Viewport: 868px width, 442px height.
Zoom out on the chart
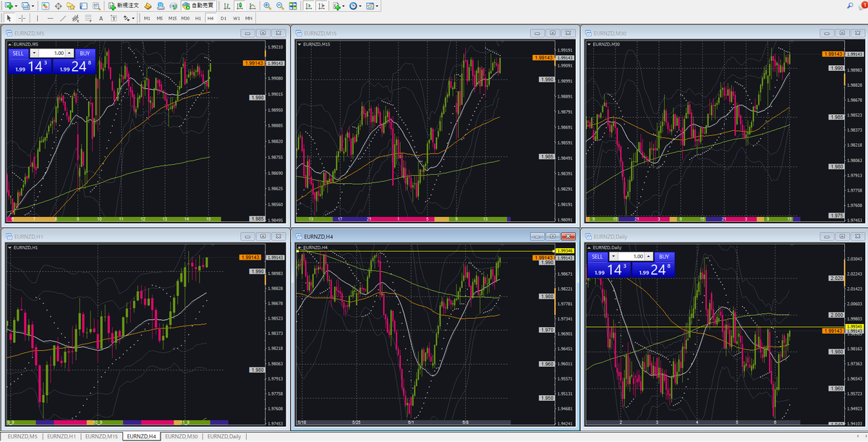[280, 6]
